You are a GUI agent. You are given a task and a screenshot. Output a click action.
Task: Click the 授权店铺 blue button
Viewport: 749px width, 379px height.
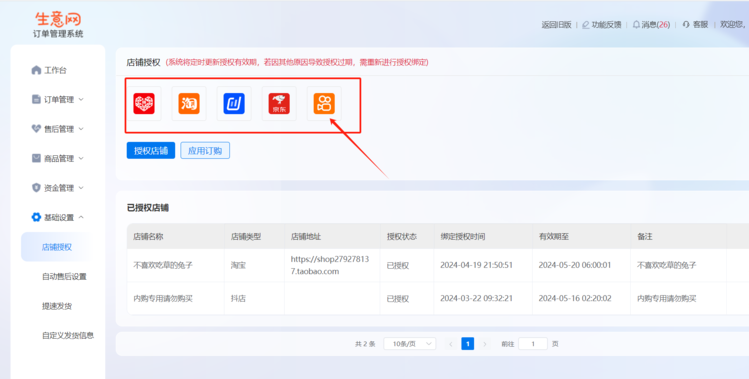coord(151,151)
